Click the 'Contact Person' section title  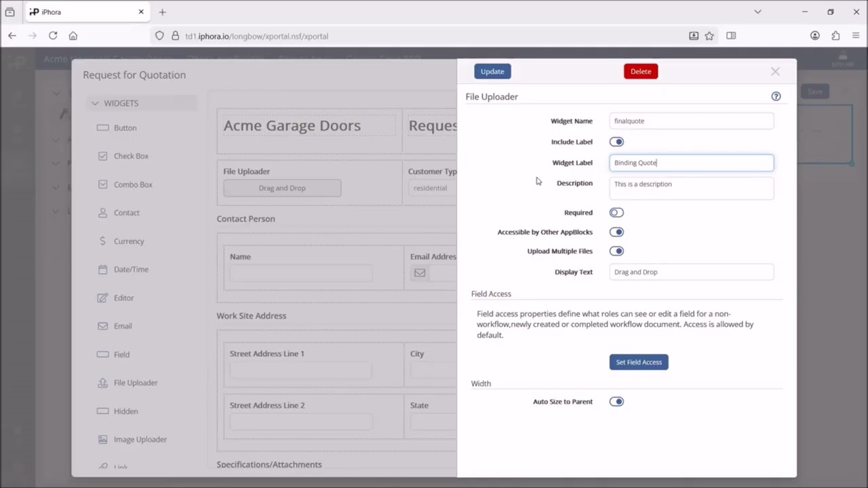coord(245,219)
